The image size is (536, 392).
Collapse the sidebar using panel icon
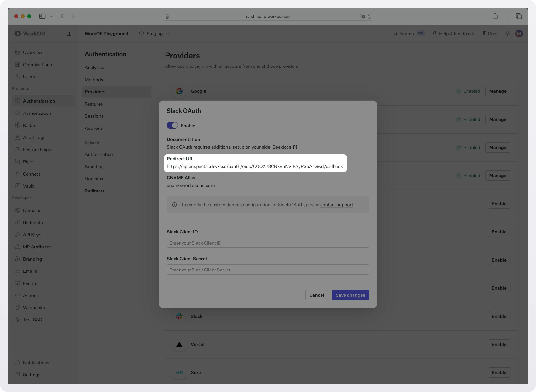(x=69, y=33)
